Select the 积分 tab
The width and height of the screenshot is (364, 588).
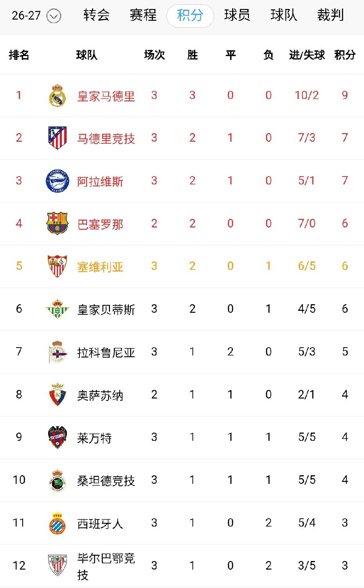point(190,16)
